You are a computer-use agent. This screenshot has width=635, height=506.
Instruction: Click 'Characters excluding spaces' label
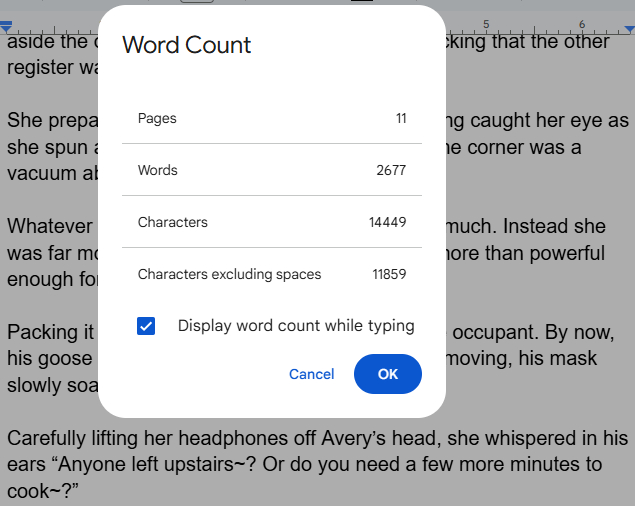pyautogui.click(x=229, y=274)
